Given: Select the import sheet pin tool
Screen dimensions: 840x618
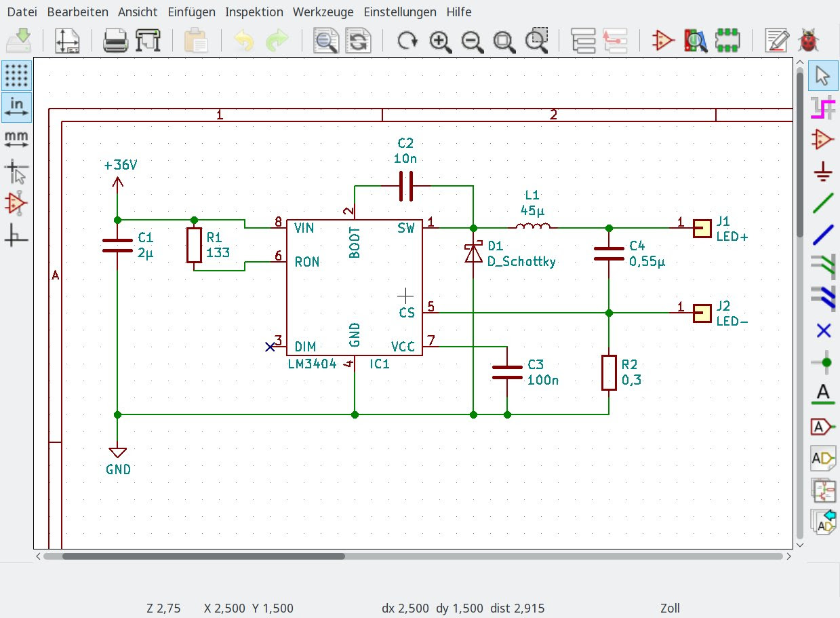Looking at the screenshot, I should pyautogui.click(x=823, y=522).
